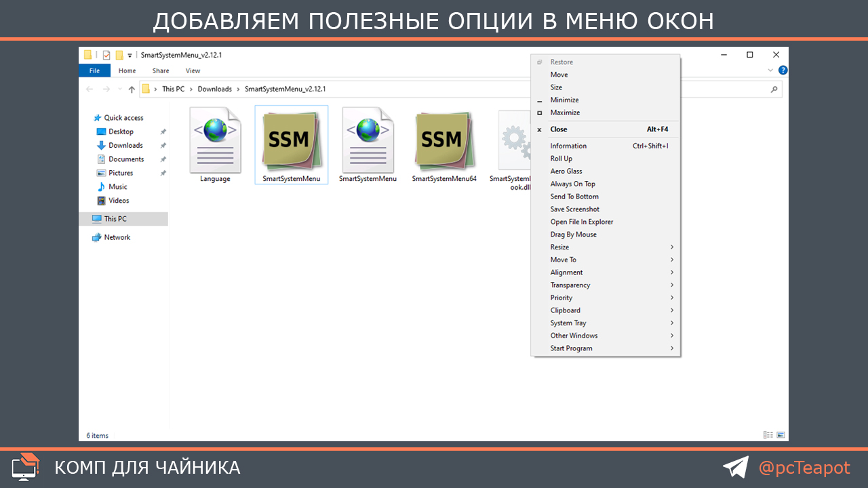Screen dimensions: 868x488
Task: Select Roll Up from the window menu
Action: click(606, 159)
